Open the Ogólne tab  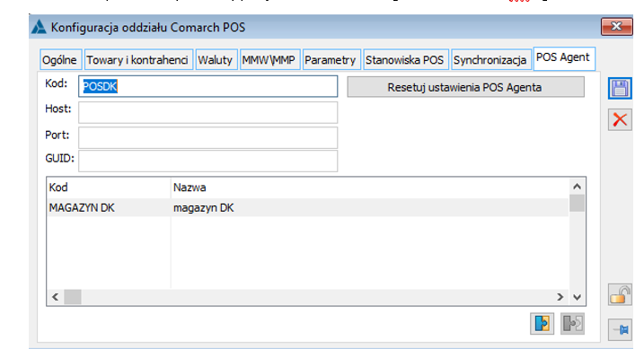pos(60,60)
